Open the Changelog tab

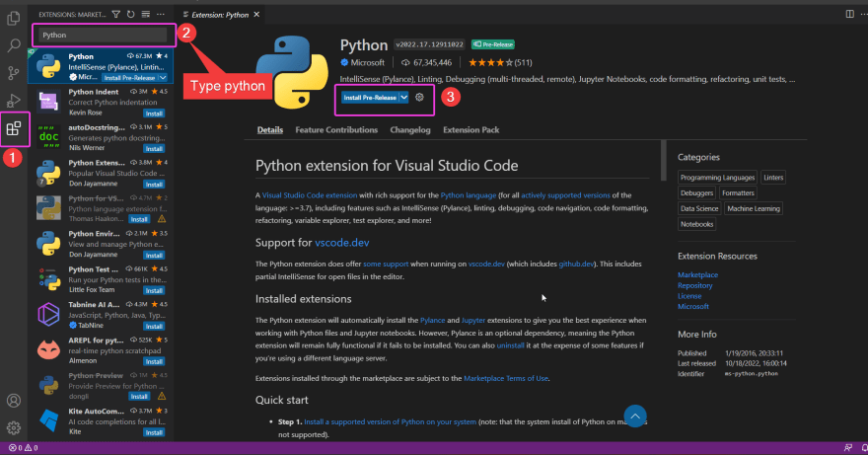409,129
